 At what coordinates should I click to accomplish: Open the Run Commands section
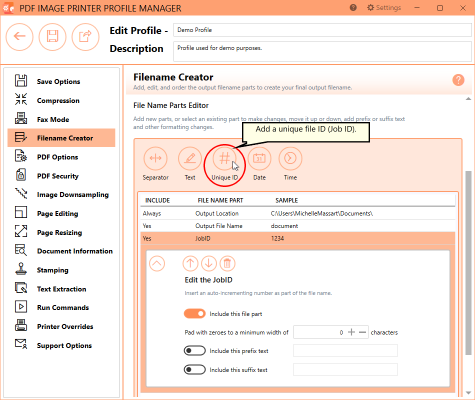point(61,308)
